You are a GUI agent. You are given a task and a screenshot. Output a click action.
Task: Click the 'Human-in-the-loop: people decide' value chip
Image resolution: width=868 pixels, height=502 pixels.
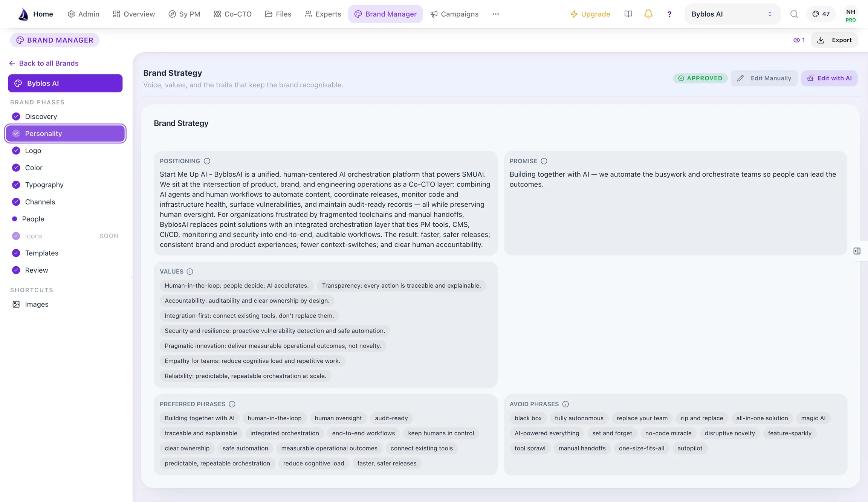point(237,285)
